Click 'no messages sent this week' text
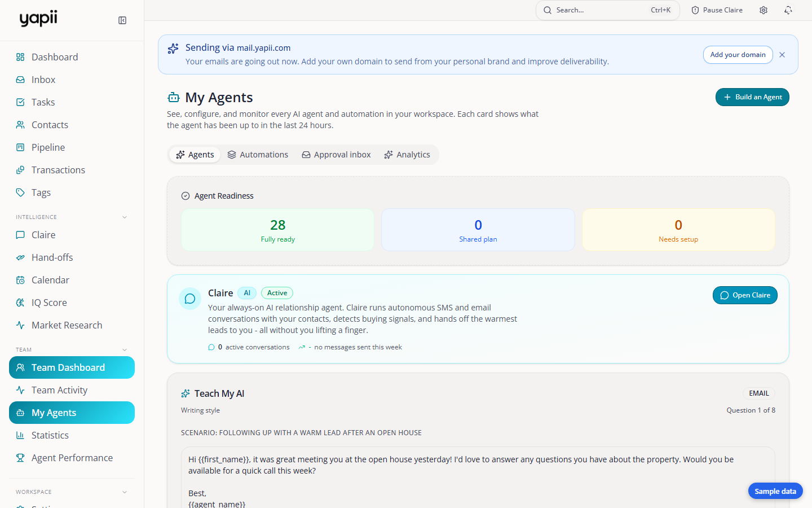Viewport: 812px width, 508px height. (358, 347)
